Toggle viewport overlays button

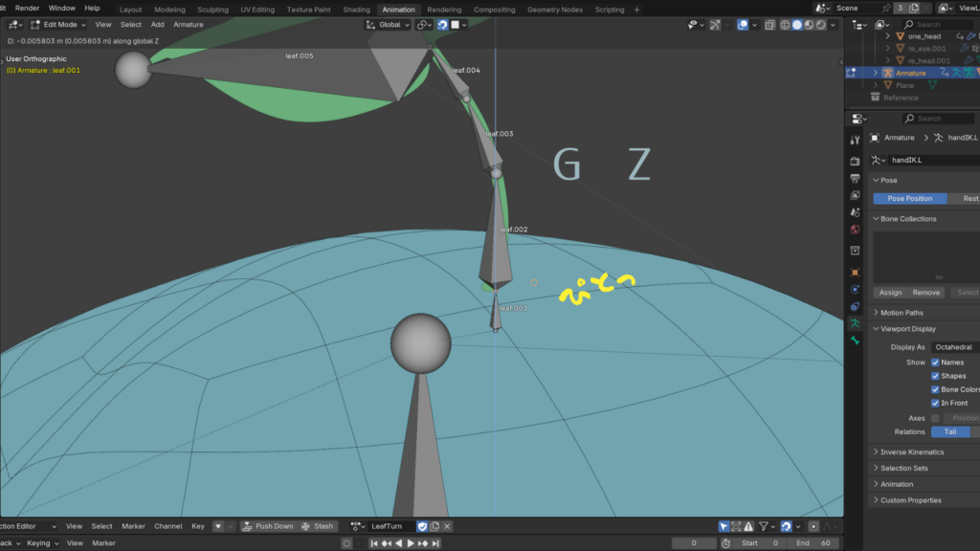743,25
